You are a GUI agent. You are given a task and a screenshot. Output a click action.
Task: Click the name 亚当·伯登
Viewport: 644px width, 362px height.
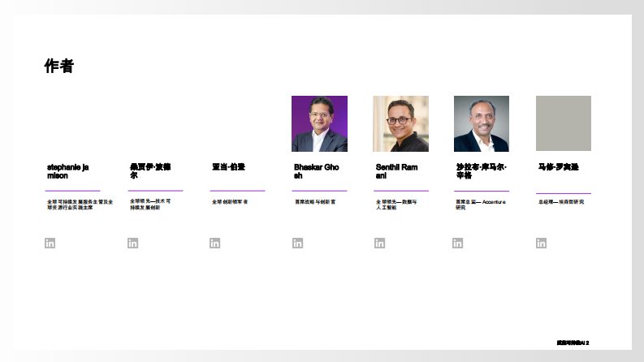click(228, 166)
